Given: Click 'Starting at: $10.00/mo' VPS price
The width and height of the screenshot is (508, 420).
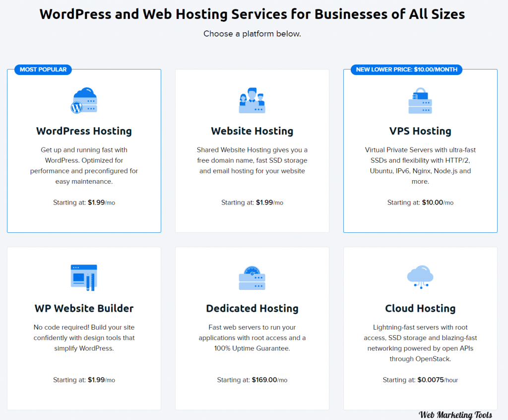Looking at the screenshot, I should (x=420, y=203).
